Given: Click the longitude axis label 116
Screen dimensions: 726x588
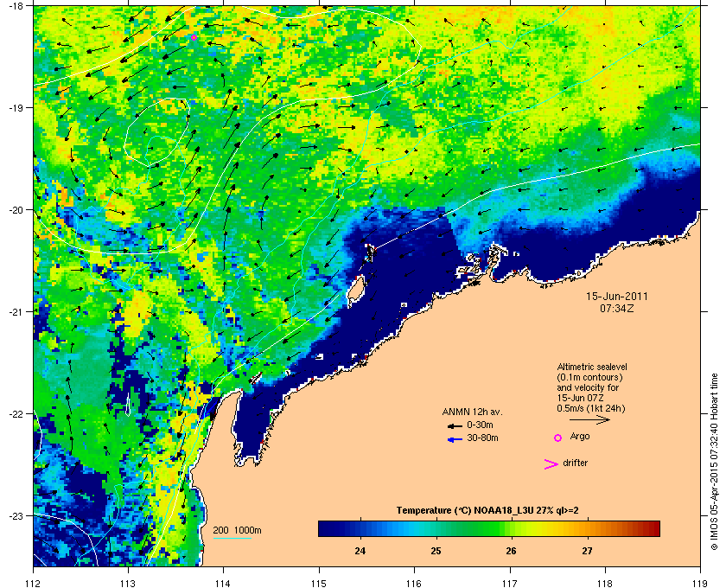Looking at the screenshot, I should 414,583.
